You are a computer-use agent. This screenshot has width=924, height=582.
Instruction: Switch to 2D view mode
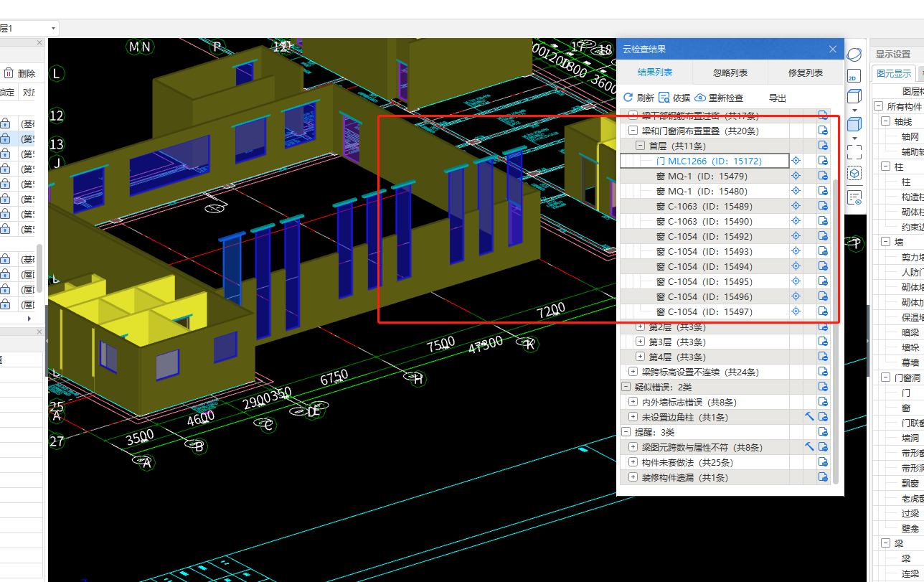pos(854,75)
